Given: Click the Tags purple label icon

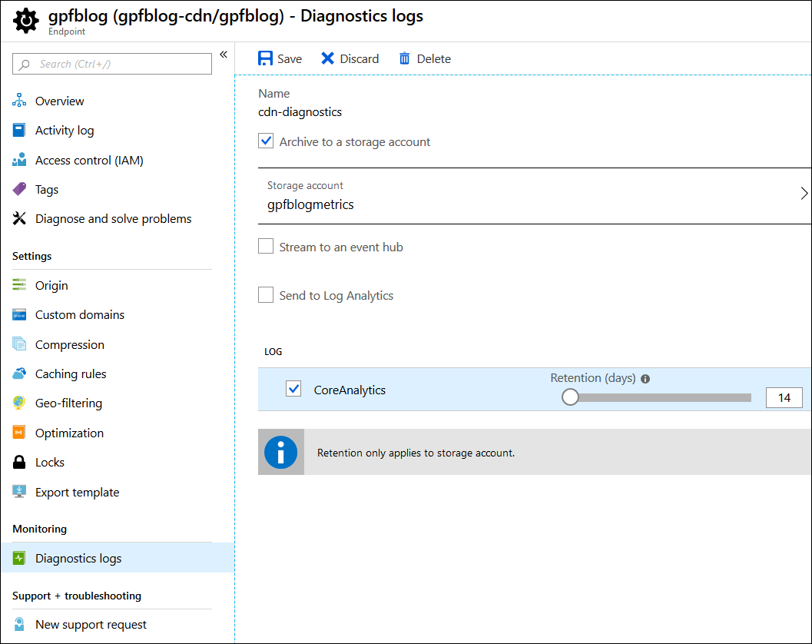Looking at the screenshot, I should [20, 190].
